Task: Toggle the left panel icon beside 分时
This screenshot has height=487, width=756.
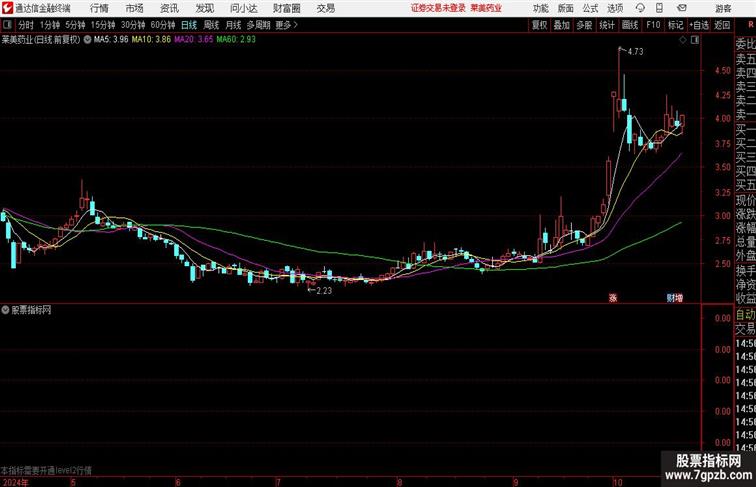Action: [7, 25]
